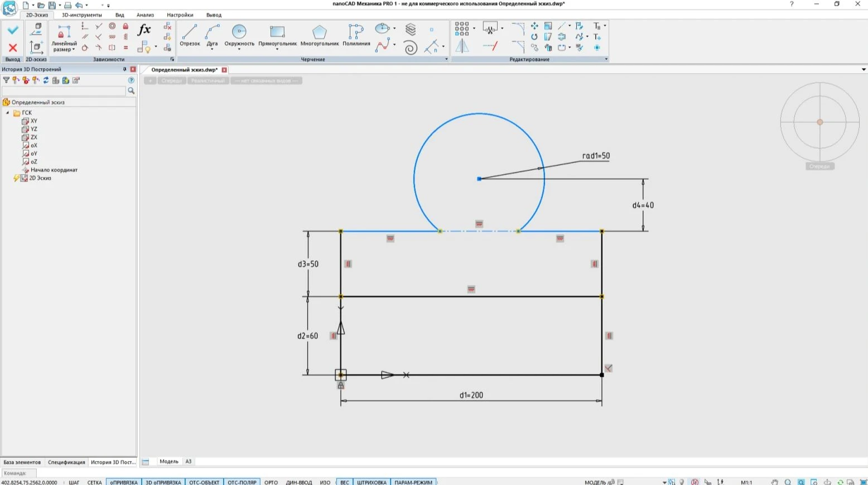Open the Спецификация panel tab
868x485 pixels.
coord(66,462)
